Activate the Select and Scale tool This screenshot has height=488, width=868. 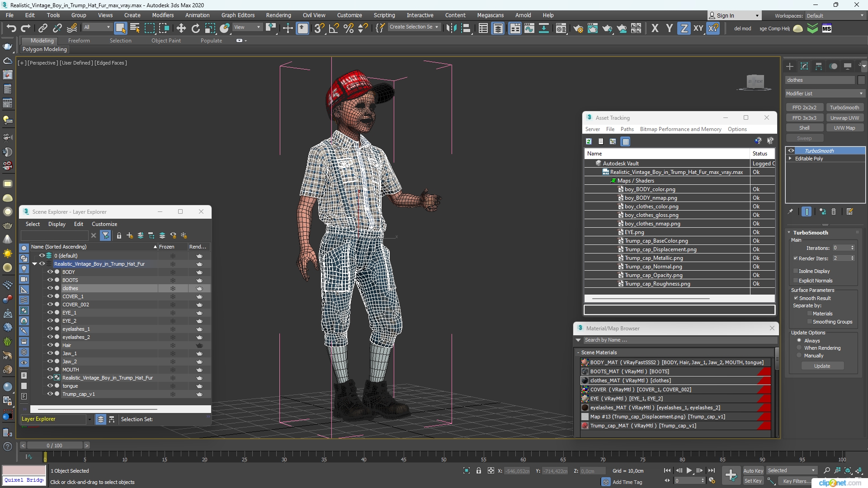tap(210, 28)
